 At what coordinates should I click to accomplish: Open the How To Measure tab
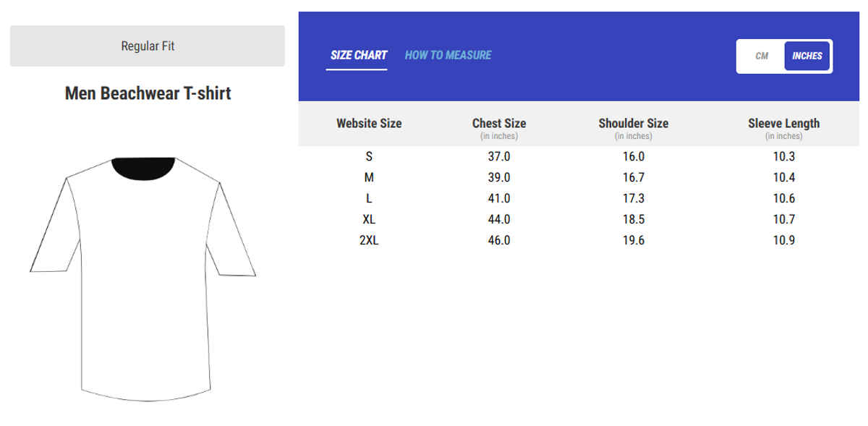(448, 55)
